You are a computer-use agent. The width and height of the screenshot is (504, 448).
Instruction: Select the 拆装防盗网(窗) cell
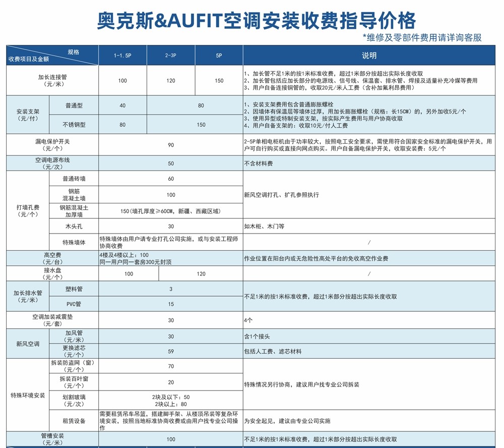(x=74, y=366)
